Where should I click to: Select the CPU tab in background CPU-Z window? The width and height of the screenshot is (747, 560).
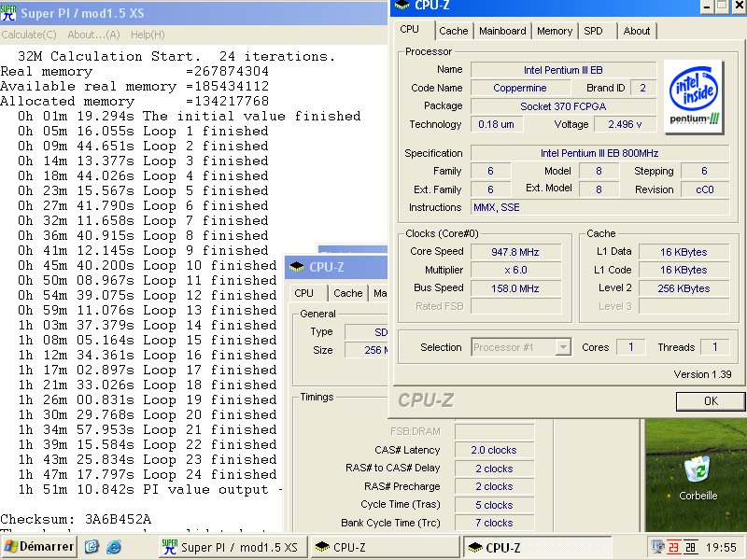[x=304, y=293]
